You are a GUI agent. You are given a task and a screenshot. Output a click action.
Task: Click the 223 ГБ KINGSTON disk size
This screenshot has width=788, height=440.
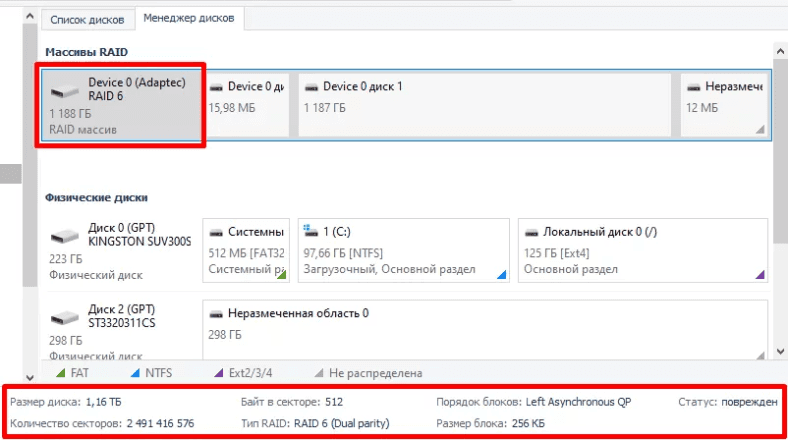click(x=66, y=259)
